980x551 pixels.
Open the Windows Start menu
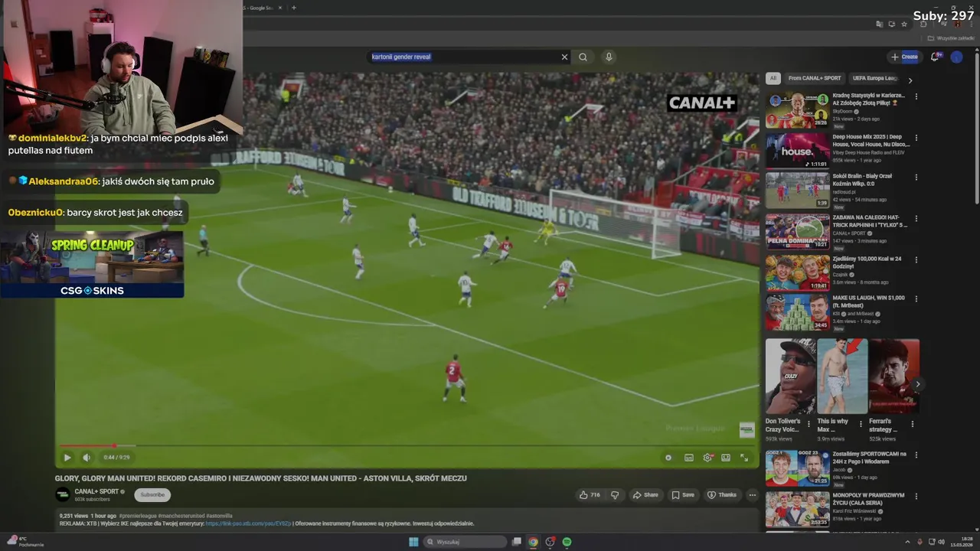point(413,542)
